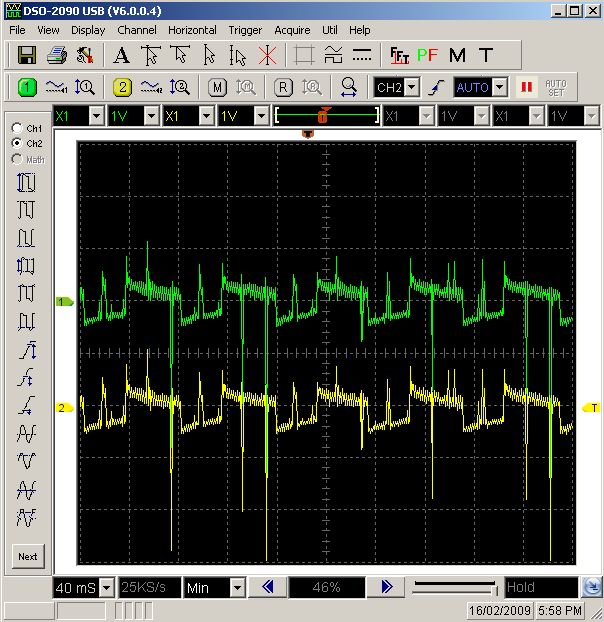Click the M toolbar icon
This screenshot has height=622, width=604.
(x=457, y=55)
